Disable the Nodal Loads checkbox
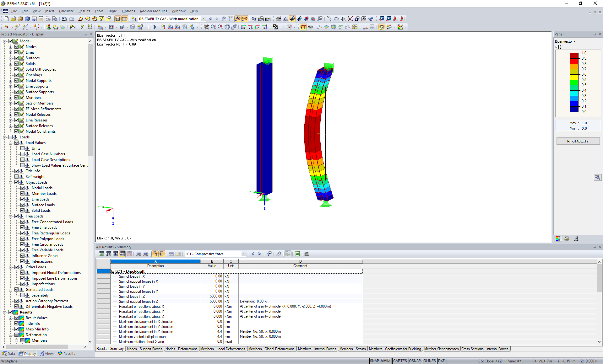The height and width of the screenshot is (364, 603). [x=23, y=188]
